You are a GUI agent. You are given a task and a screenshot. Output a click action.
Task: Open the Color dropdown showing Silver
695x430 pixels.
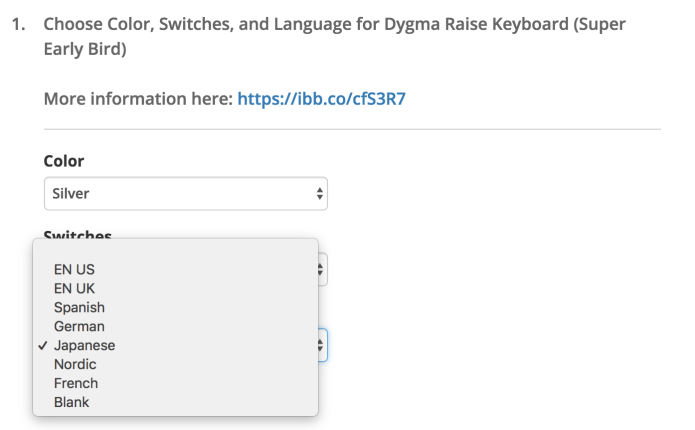[x=185, y=194]
